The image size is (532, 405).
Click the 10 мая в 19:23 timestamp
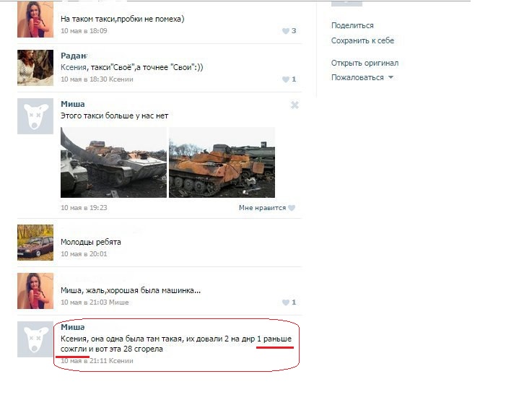pos(84,208)
